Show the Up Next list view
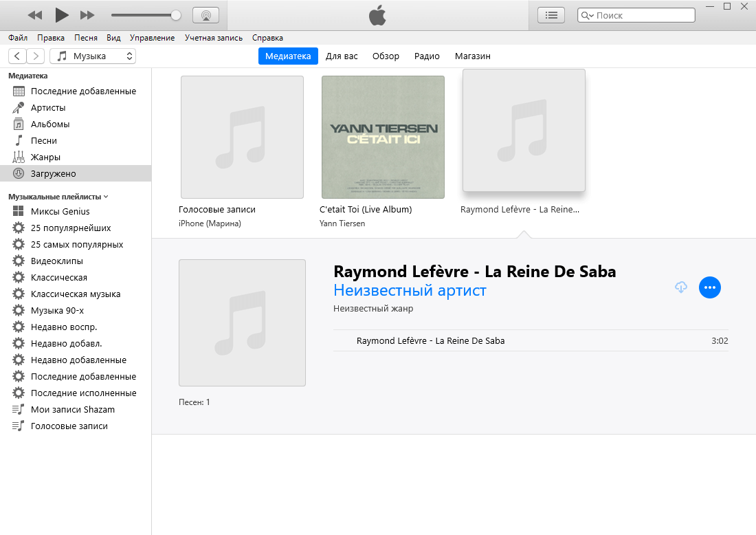This screenshot has width=756, height=535. pos(551,14)
